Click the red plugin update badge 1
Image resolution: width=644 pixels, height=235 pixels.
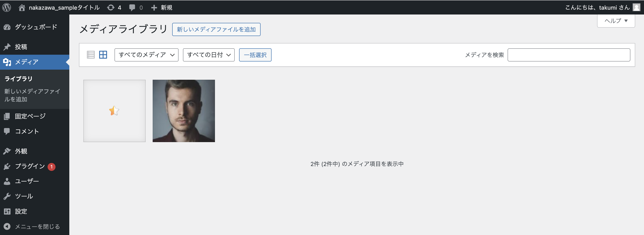click(52, 167)
